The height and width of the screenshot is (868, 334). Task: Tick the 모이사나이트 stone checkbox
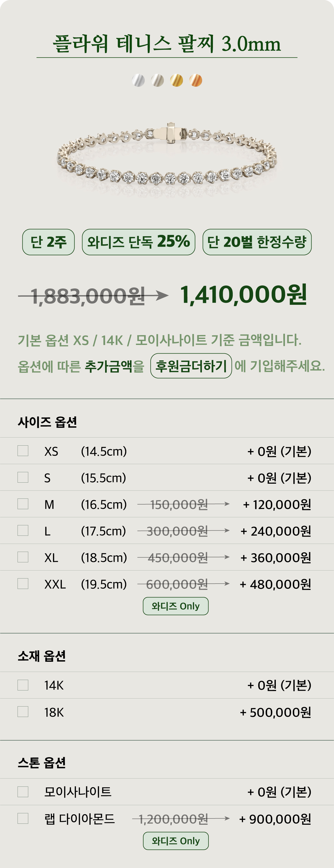pos(23,792)
